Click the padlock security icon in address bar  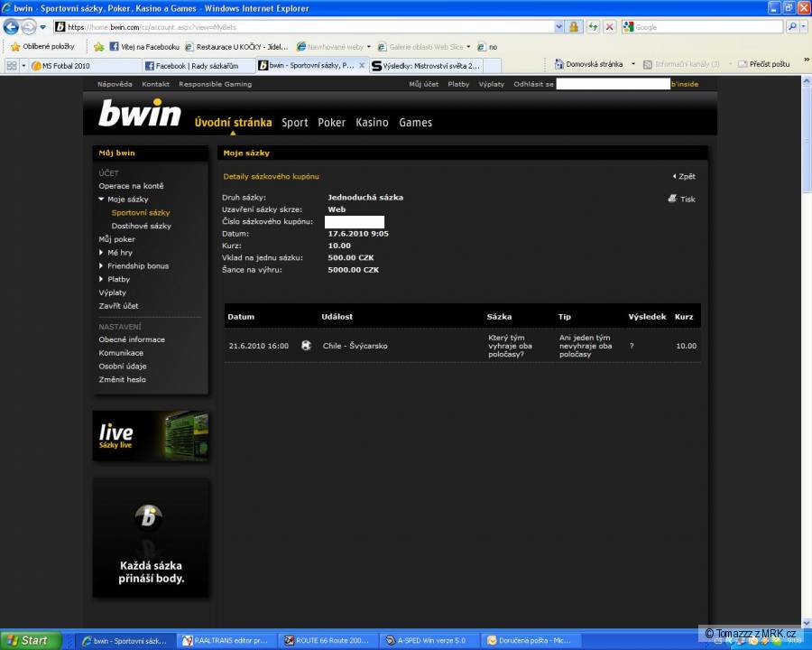pos(573,27)
